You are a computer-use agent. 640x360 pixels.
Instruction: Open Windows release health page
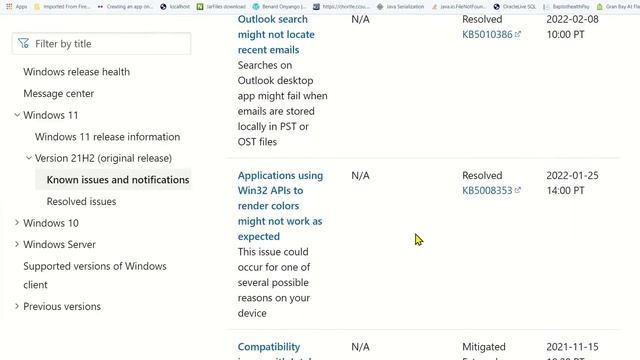tap(76, 72)
